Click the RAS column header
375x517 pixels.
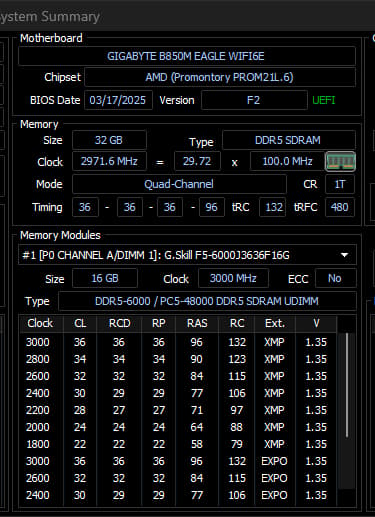point(197,323)
